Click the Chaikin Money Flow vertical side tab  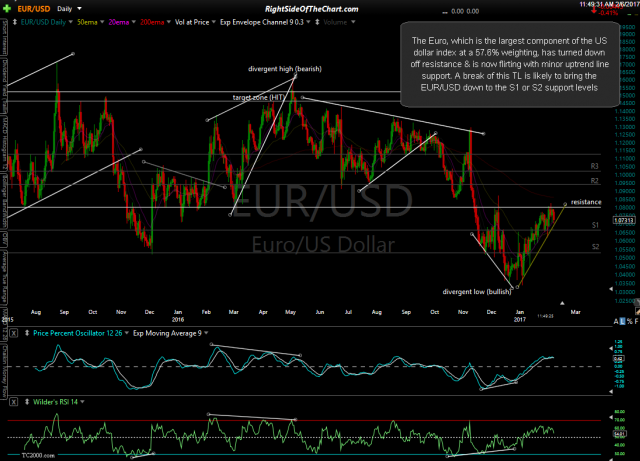5,372
